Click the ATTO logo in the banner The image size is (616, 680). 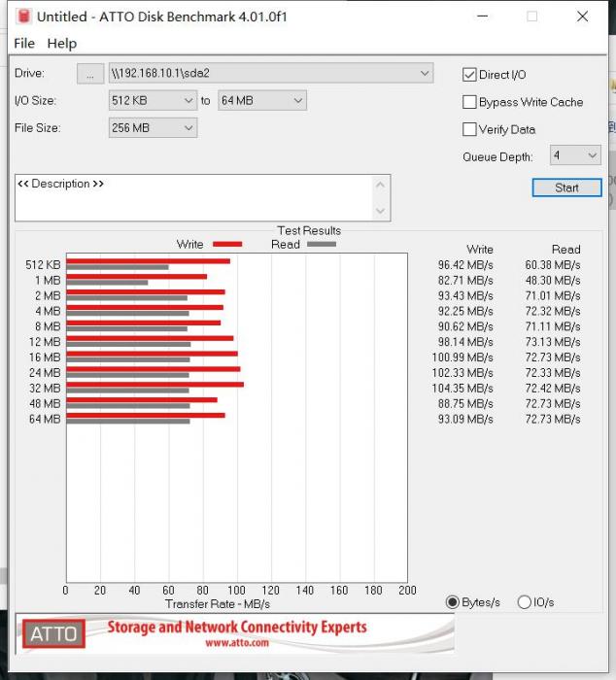tap(53, 633)
